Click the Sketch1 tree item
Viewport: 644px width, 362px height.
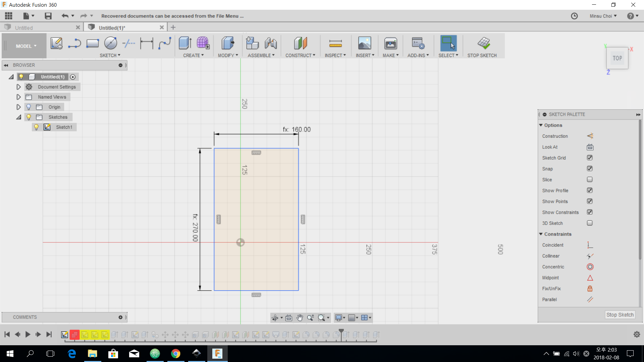(x=64, y=127)
